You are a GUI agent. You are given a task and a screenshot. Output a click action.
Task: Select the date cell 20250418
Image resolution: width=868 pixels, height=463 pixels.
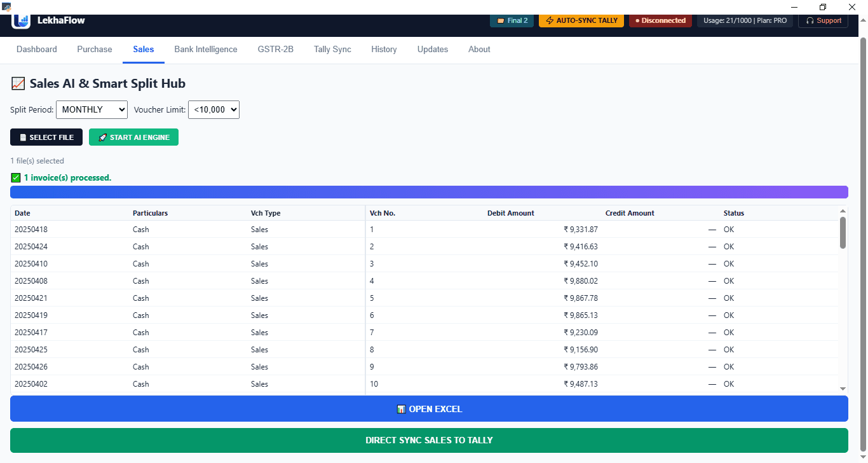31,230
